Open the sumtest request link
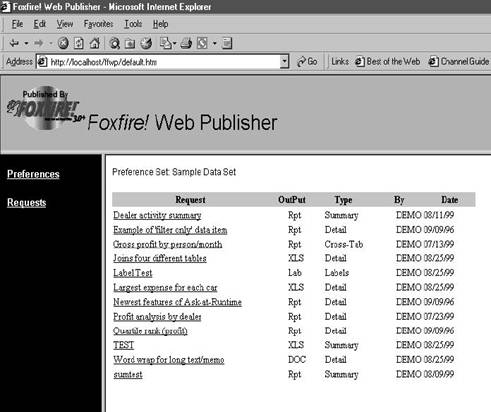Screen dimensions: 491x412 [128, 375]
